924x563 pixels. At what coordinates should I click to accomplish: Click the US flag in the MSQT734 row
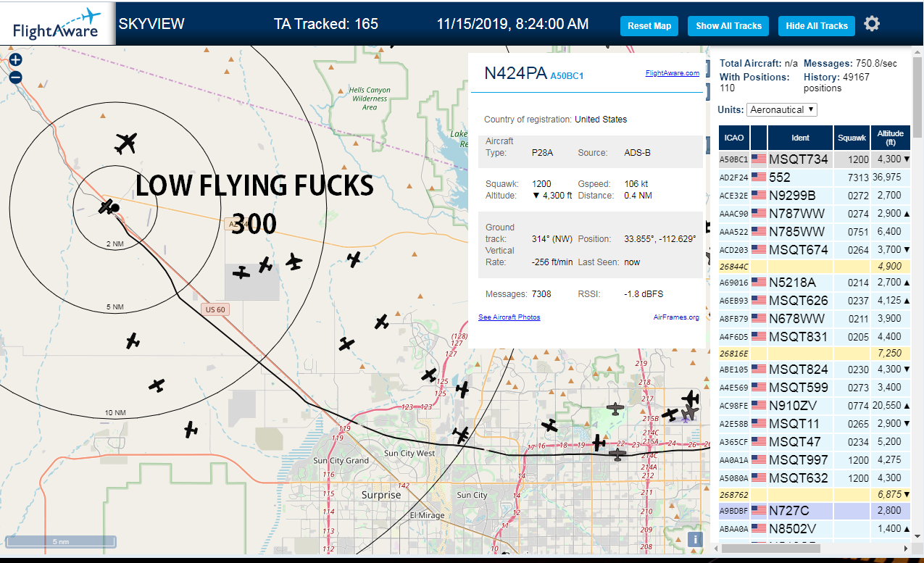coord(759,159)
